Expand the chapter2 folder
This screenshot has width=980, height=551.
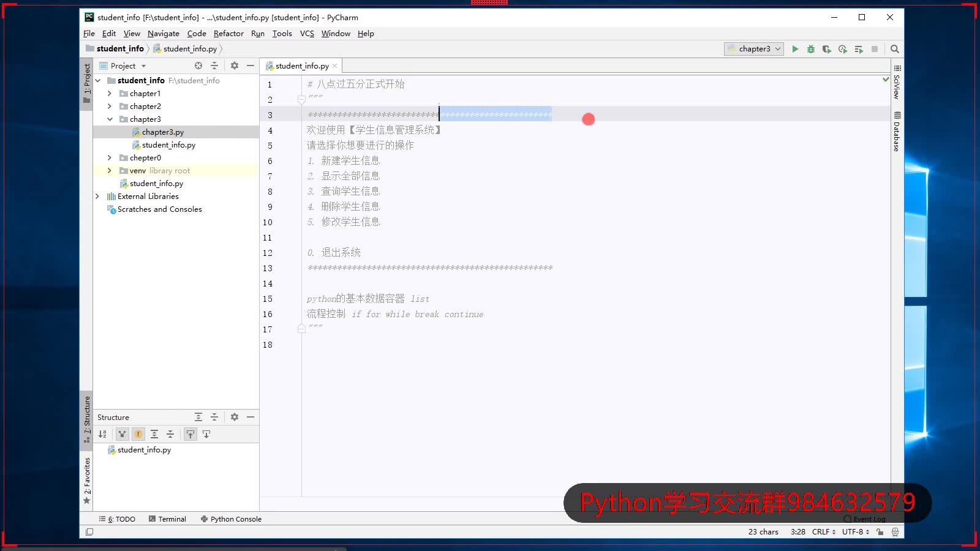[110, 107]
